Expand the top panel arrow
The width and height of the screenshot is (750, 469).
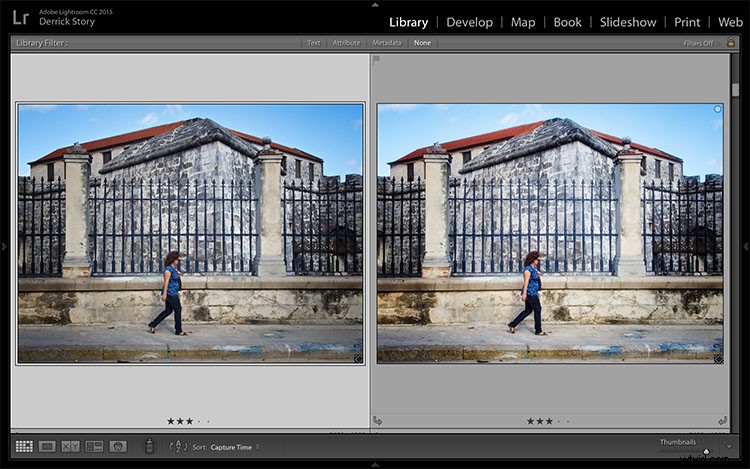point(375,4)
